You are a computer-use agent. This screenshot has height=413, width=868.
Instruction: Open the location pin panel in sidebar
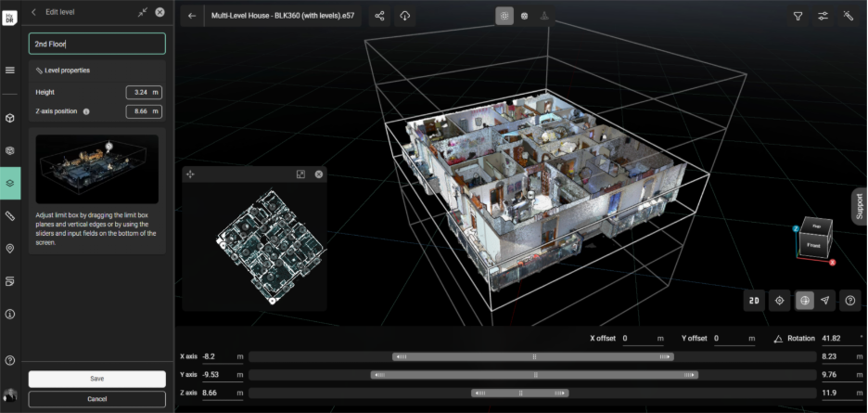tap(10, 249)
